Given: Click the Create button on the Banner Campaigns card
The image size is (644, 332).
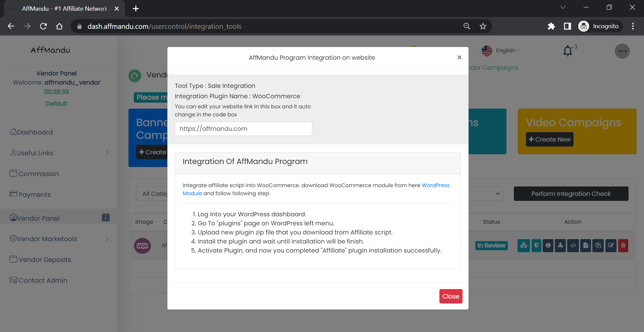Looking at the screenshot, I should pos(152,152).
